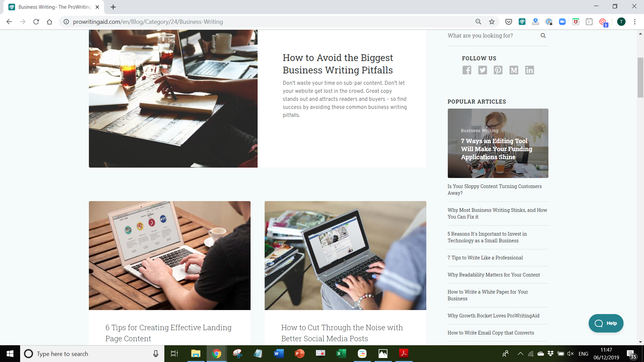
Task: Open Excel from the Windows taskbar
Action: pos(341,354)
